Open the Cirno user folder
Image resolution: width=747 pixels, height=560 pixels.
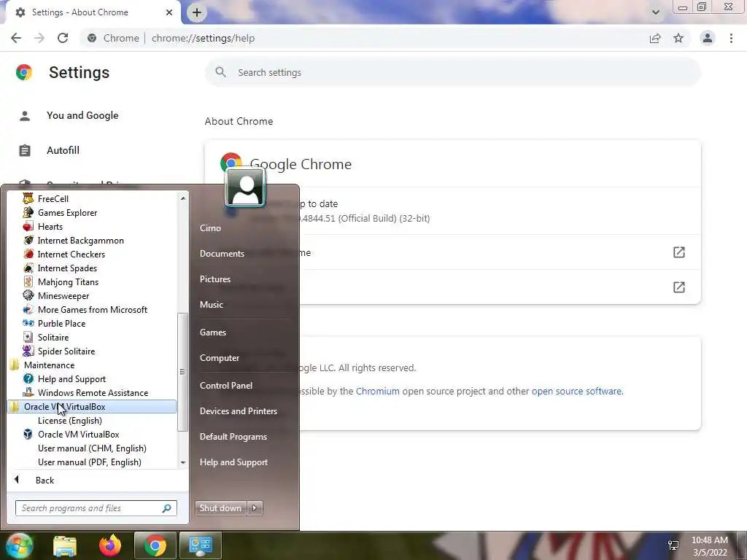210,227
